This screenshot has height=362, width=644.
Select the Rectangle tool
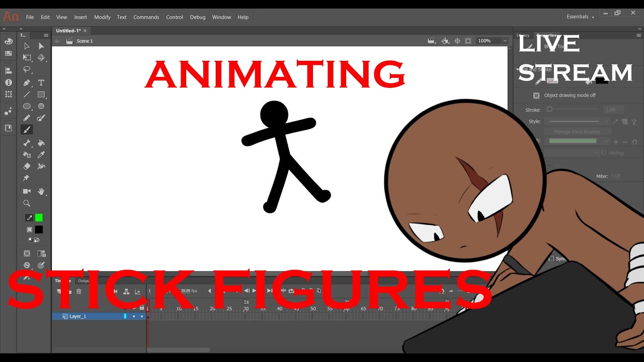[41, 95]
